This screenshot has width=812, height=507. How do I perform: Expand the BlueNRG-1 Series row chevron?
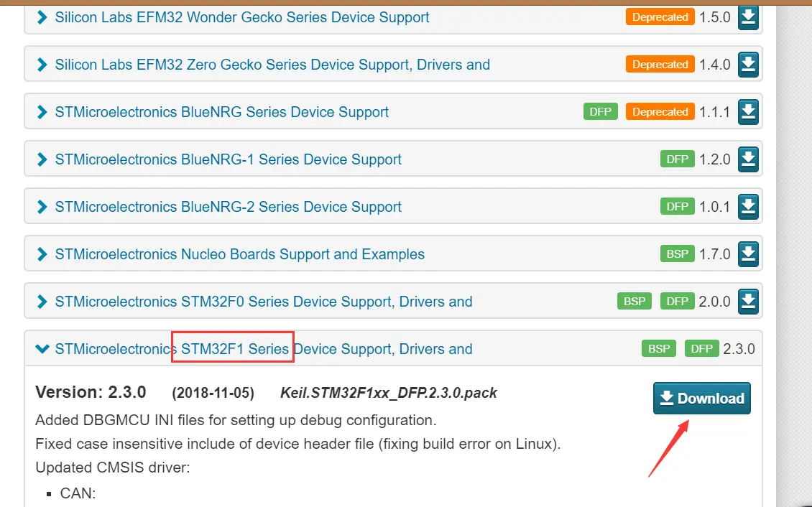42,159
